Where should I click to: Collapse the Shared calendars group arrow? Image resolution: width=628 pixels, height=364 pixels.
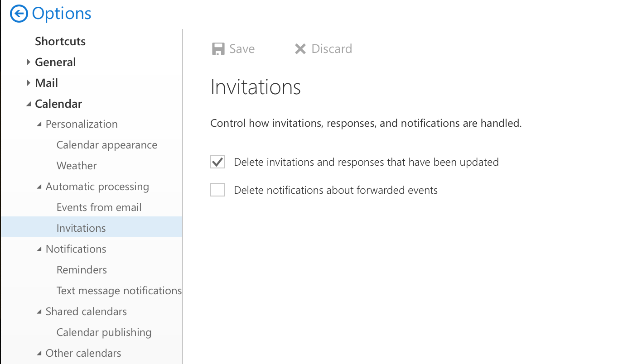coord(39,312)
